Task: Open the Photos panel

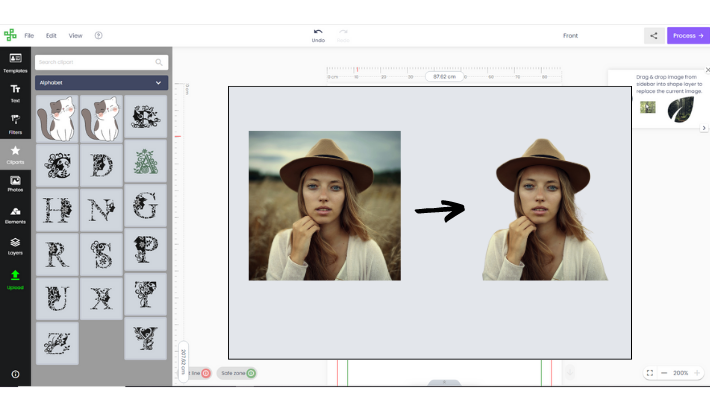Action: tap(15, 184)
